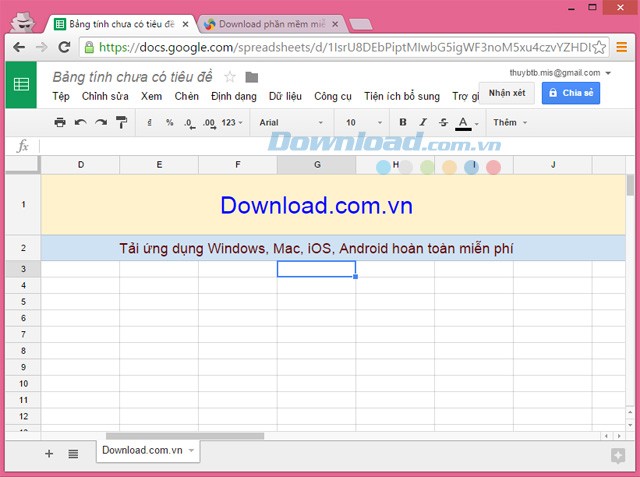Open the Download.com.vn sheet tab menu arrow

pos(191,450)
